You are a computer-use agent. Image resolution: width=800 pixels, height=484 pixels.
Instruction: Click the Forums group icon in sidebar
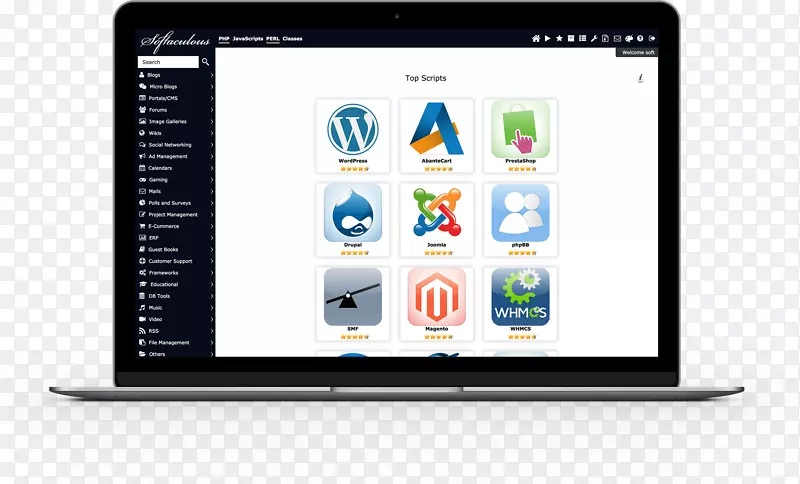click(142, 110)
